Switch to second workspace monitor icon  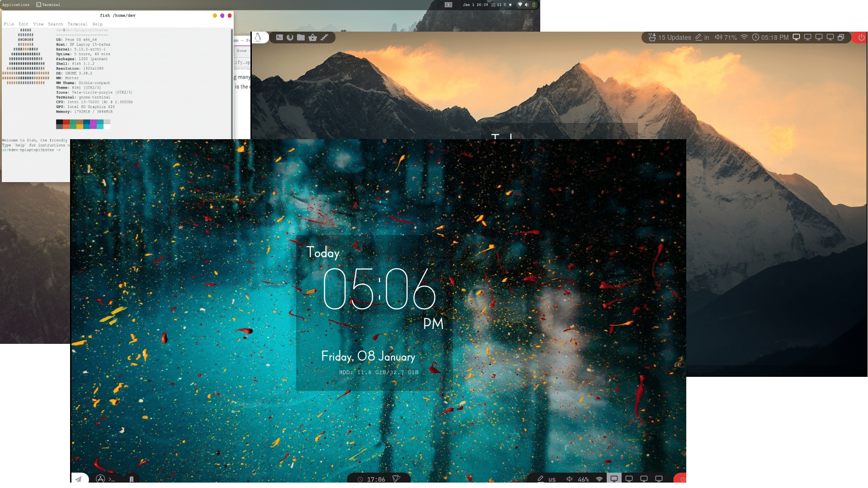[807, 38]
